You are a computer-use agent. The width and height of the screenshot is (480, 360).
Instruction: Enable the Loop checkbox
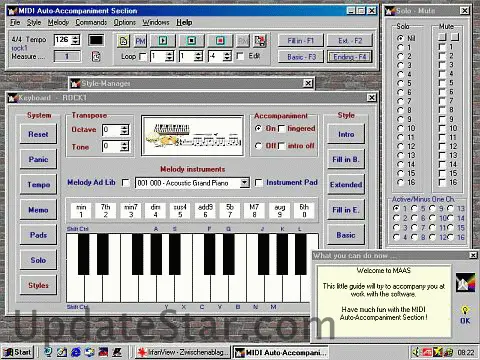(142, 56)
